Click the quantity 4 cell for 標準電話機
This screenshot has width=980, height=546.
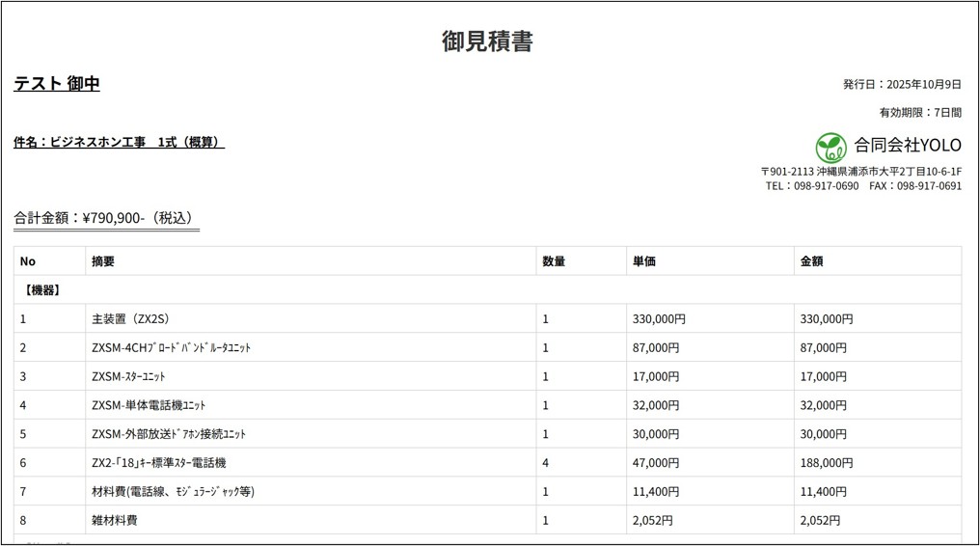pyautogui.click(x=546, y=463)
